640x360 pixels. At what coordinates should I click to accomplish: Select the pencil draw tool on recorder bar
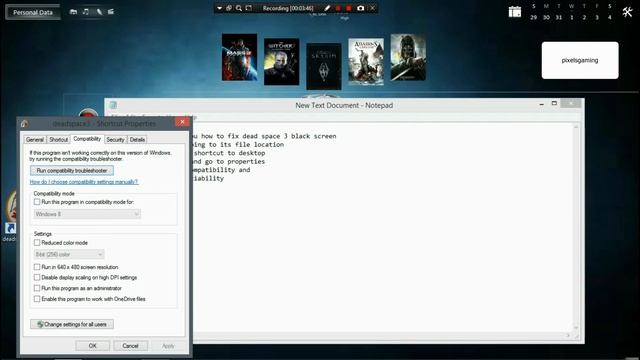pyautogui.click(x=327, y=8)
